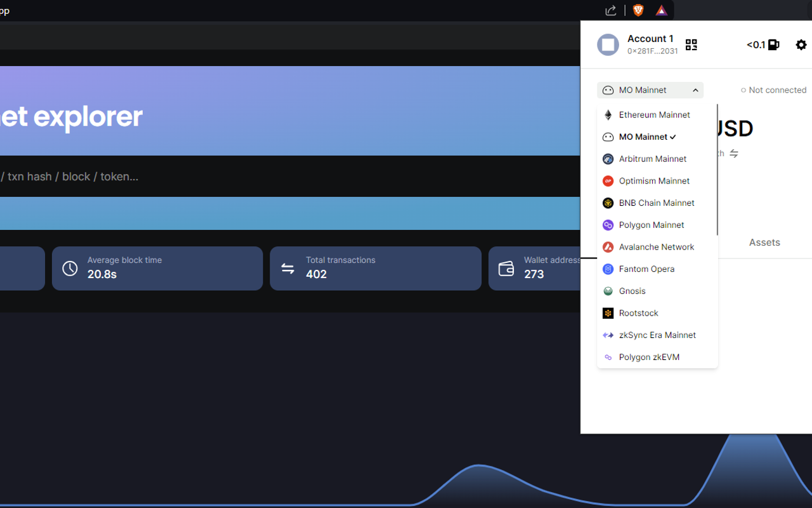The width and height of the screenshot is (812, 508).
Task: Show the QR code for Account 1
Action: pos(691,44)
